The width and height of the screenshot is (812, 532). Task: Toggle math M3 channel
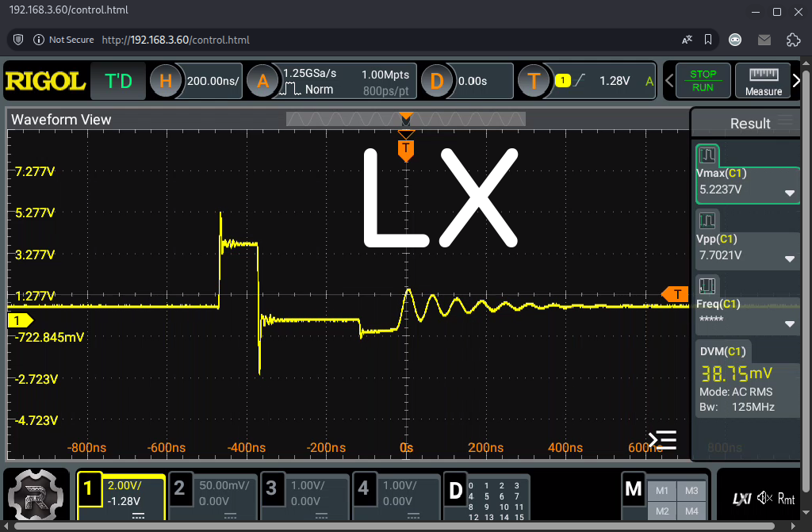click(x=691, y=491)
